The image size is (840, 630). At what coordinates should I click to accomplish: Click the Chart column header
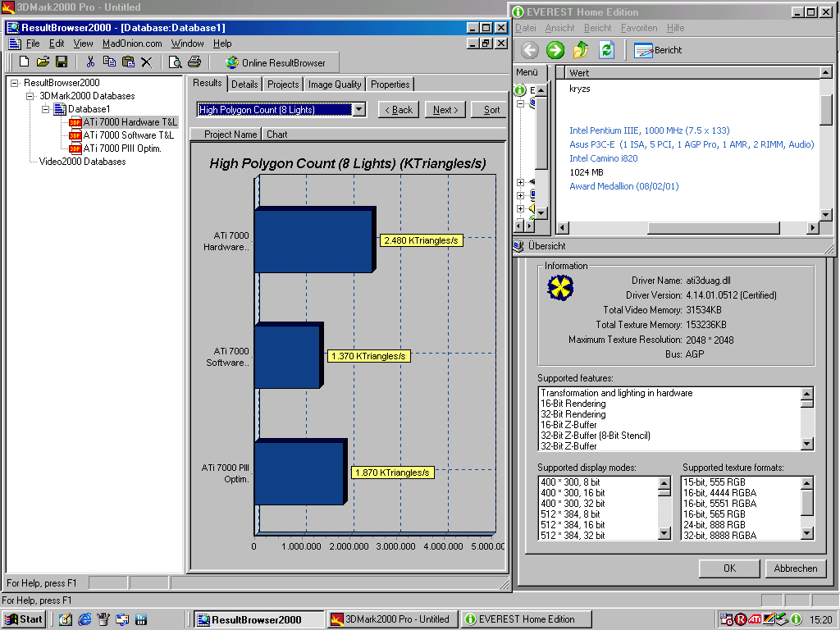(384, 135)
